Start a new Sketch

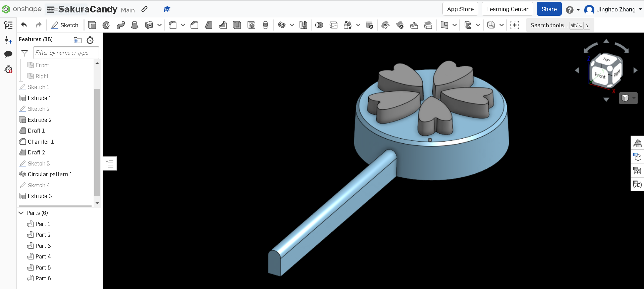[65, 25]
